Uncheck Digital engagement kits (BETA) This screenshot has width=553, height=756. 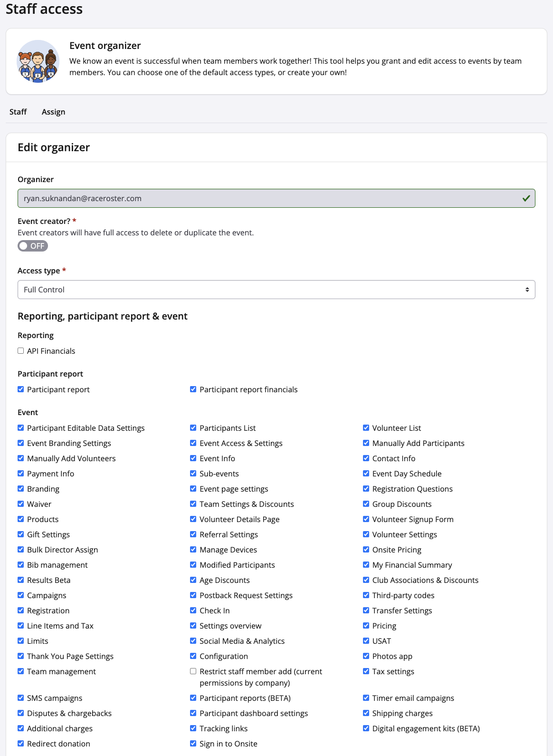click(x=366, y=728)
